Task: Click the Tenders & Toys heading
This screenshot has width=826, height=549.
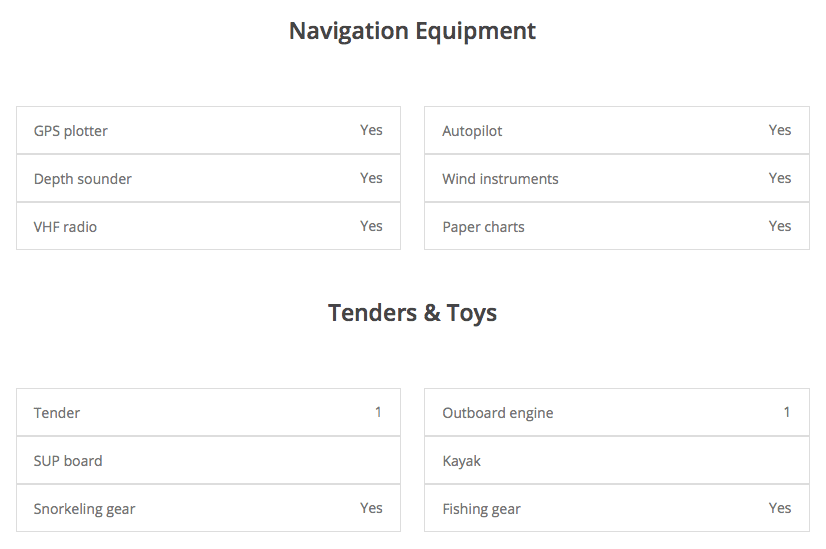Action: coord(412,313)
